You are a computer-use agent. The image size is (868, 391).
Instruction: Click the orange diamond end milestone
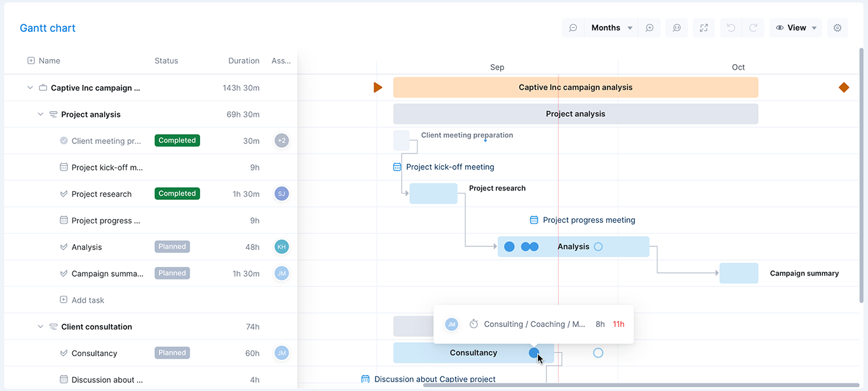click(844, 88)
